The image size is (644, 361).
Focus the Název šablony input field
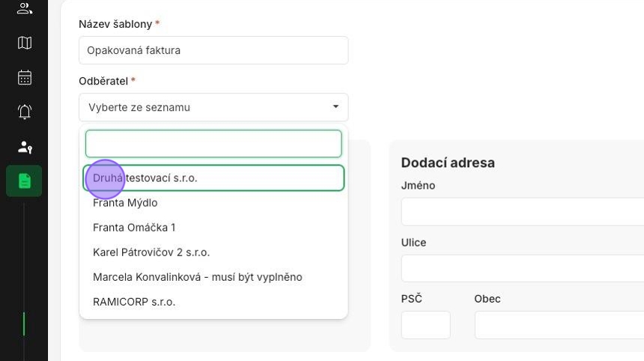pyautogui.click(x=213, y=50)
